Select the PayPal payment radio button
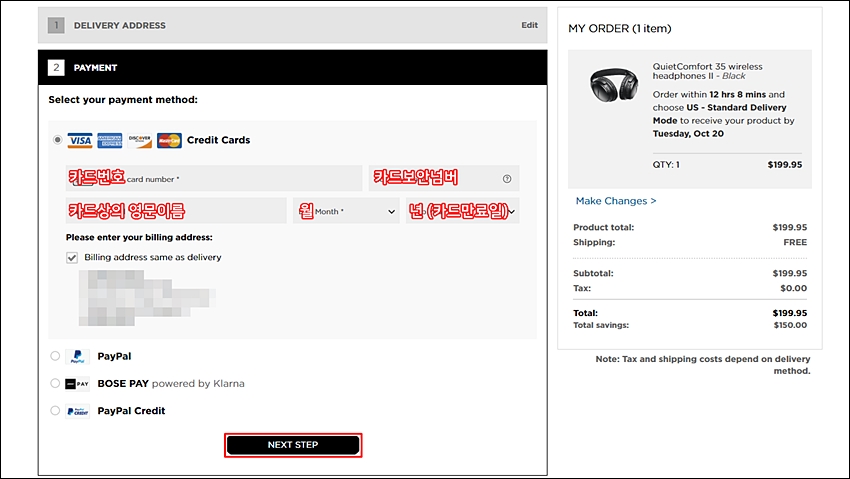 point(55,356)
